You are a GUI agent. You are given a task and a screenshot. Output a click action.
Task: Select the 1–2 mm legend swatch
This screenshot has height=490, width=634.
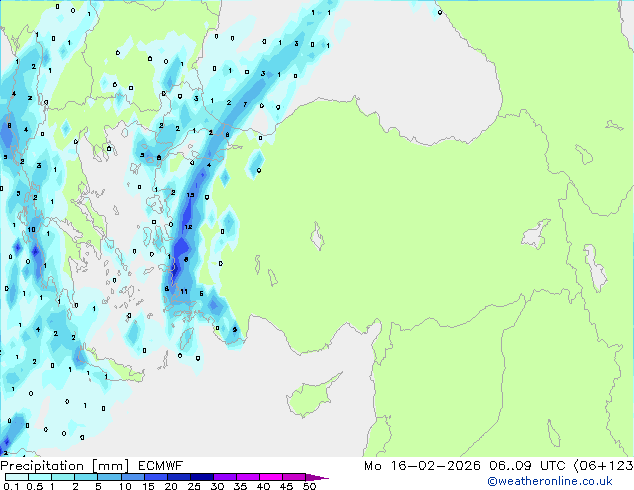tap(63, 477)
